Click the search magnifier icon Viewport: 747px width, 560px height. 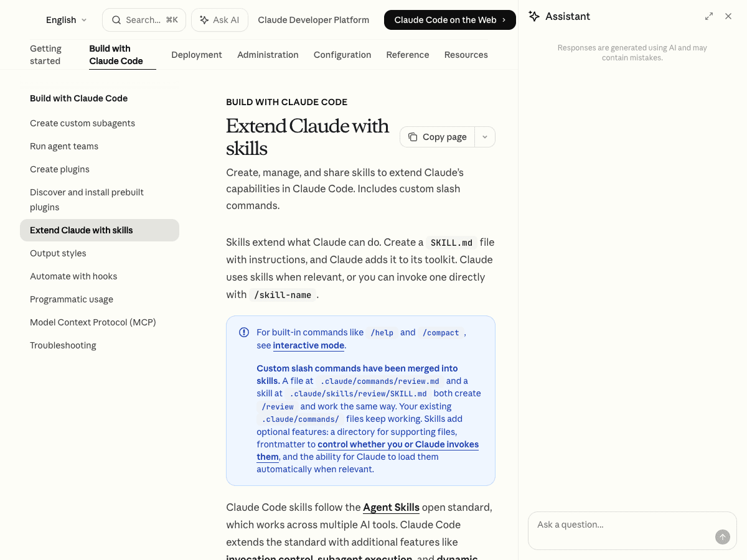(x=116, y=20)
